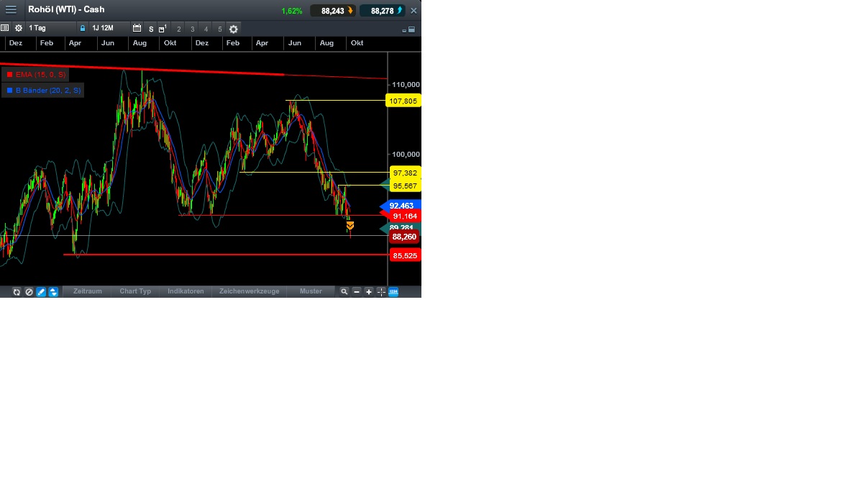Click the red EMA (15, 0, S) legend swatch
The width and height of the screenshot is (868, 502).
pos(9,74)
